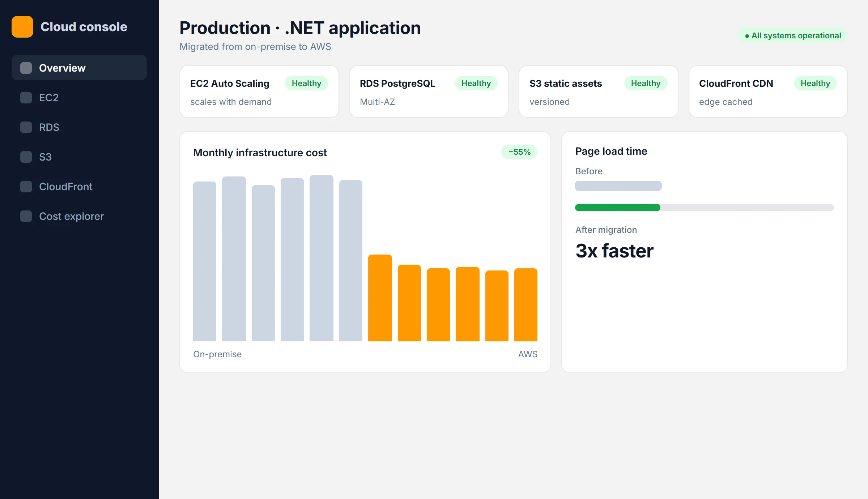Click Healthy badge on CloudFront CDN
This screenshot has width=868, height=499.
tap(815, 83)
